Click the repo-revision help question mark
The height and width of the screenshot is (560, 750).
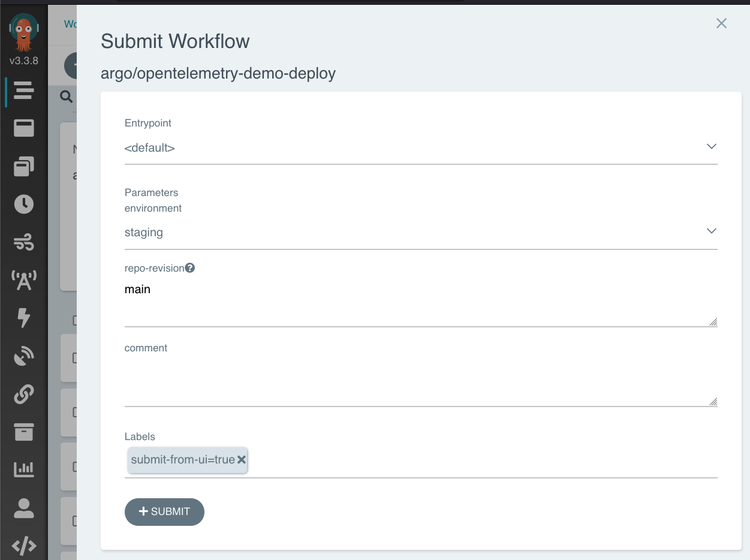(190, 268)
